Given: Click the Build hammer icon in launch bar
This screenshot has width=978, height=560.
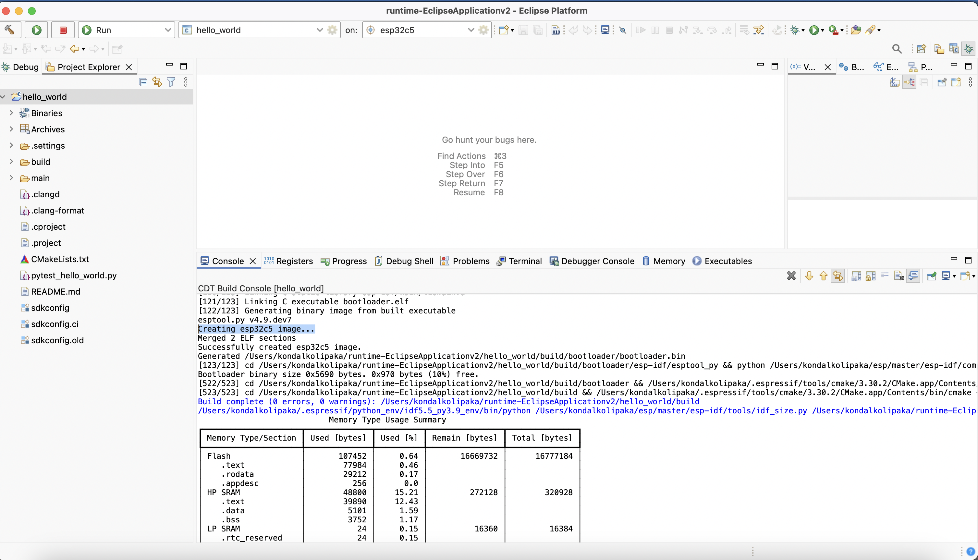Looking at the screenshot, I should coord(9,30).
